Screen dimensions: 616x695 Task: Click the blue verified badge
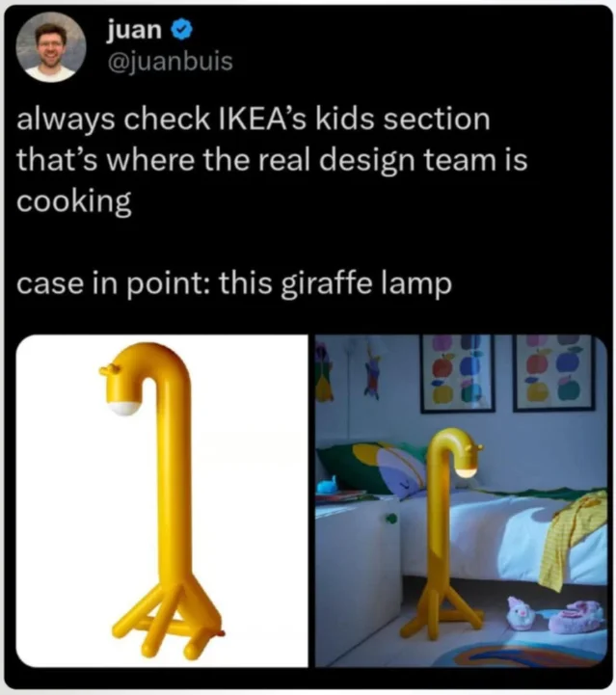[x=181, y=29]
